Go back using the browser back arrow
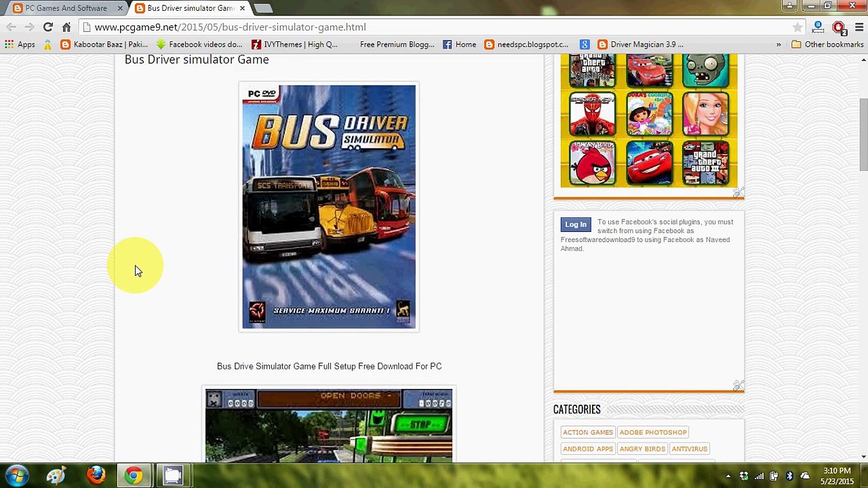 [x=11, y=27]
